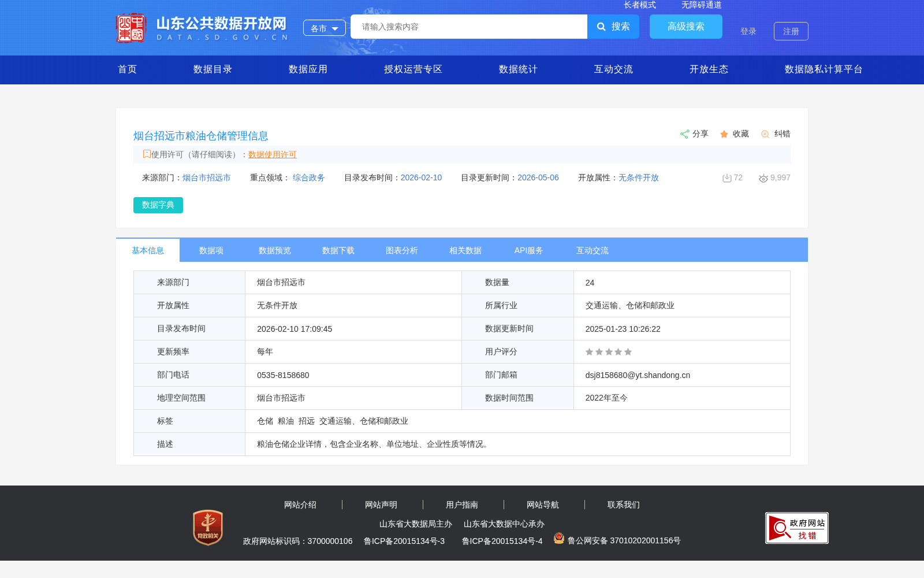Open 网站导航 footer link

pyautogui.click(x=543, y=505)
